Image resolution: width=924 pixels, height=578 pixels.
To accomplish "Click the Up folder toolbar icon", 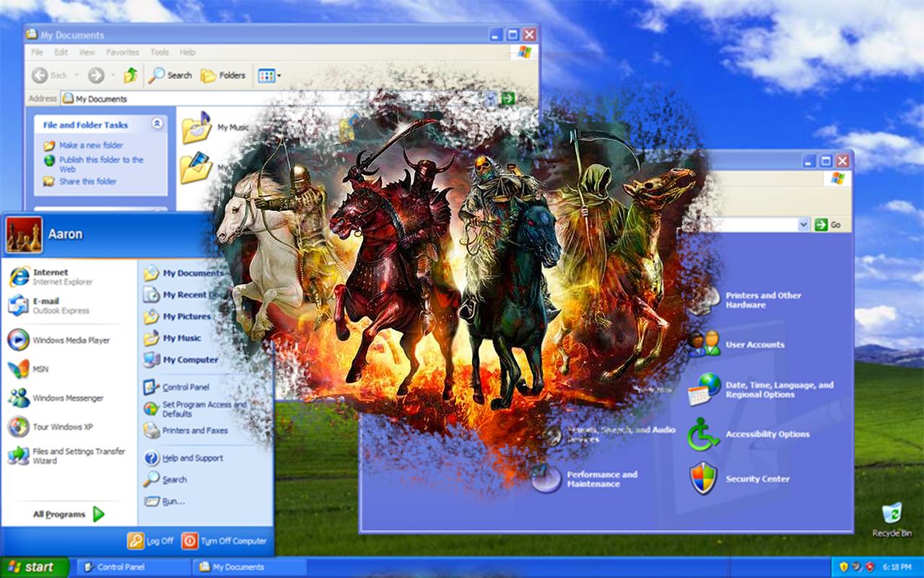I will (130, 75).
